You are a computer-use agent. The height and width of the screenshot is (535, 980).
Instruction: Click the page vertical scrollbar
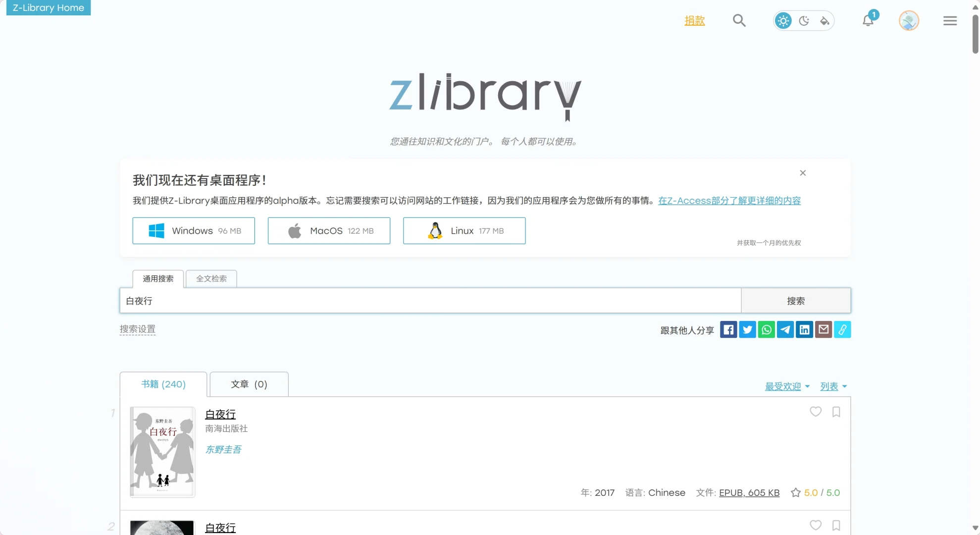[975, 34]
